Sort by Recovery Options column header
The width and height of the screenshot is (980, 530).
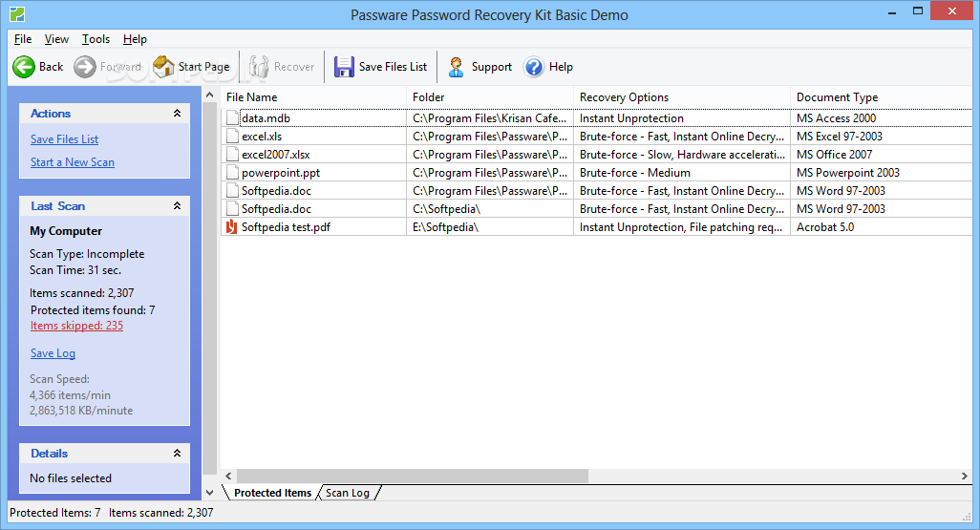pos(682,96)
